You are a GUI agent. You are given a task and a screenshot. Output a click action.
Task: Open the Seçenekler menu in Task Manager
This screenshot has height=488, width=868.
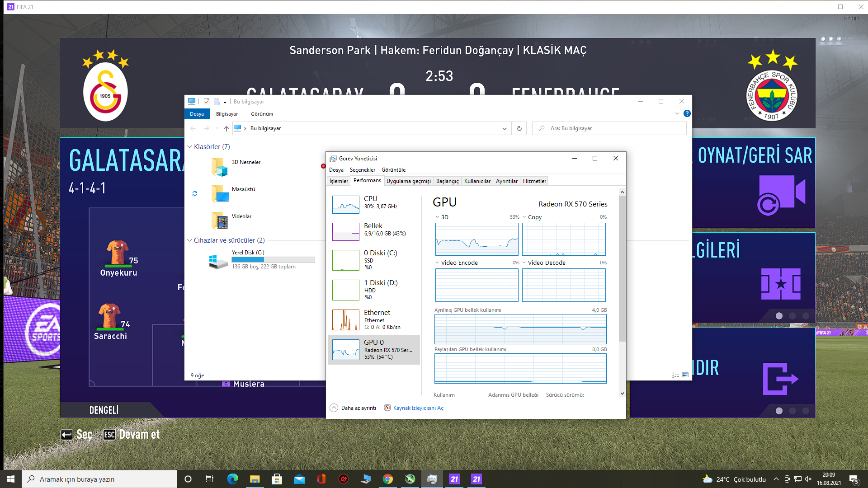point(362,170)
